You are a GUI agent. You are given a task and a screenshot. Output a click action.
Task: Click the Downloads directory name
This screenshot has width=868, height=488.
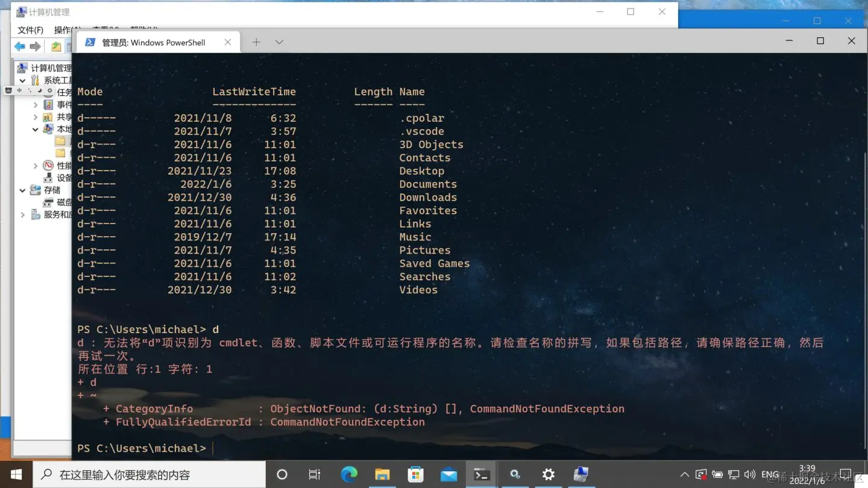pyautogui.click(x=428, y=198)
